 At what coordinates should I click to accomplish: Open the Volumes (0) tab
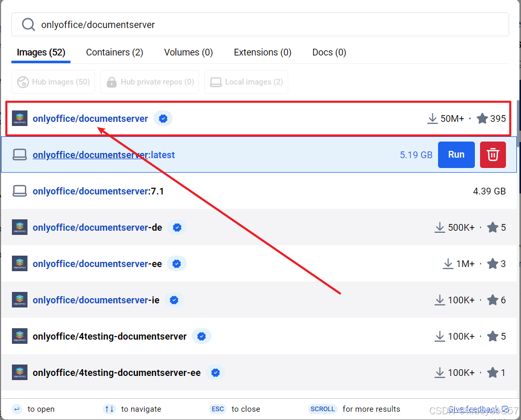point(188,52)
